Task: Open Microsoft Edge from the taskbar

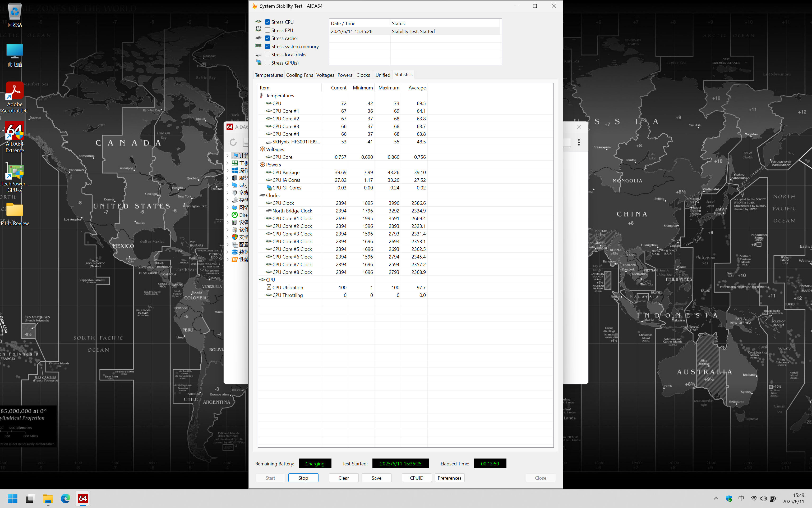Action: 66,498
